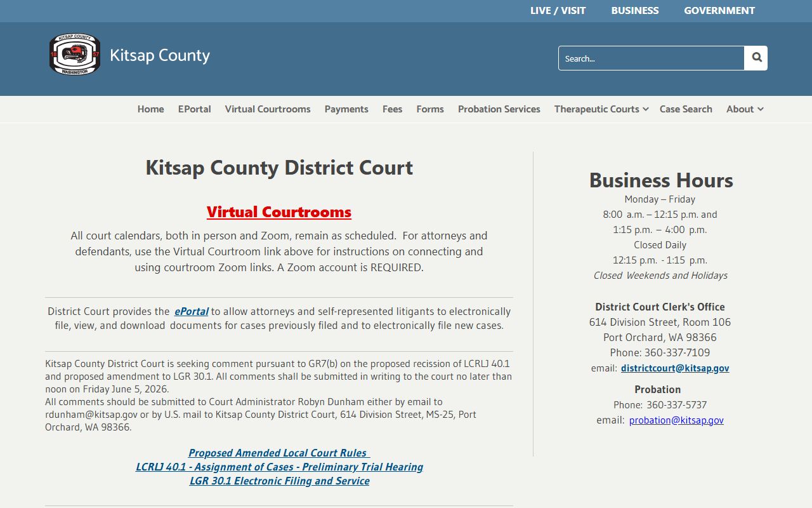Open the red Virtual Courtrooms heading link
812x508 pixels.
point(279,212)
